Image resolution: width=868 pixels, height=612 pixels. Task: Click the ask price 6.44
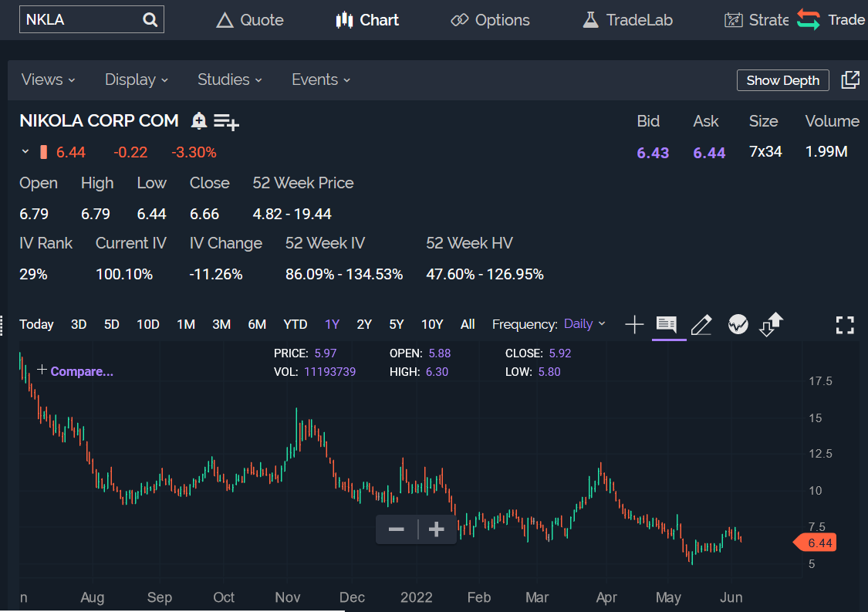pyautogui.click(x=709, y=153)
